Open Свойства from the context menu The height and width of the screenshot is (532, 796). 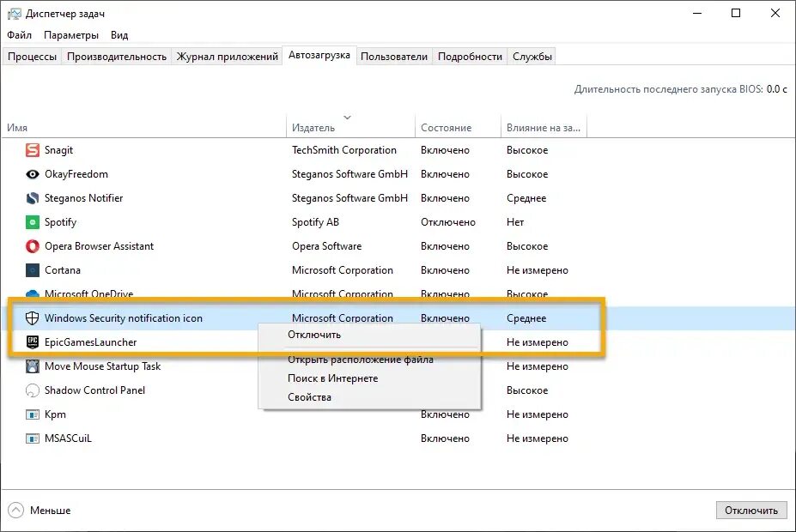369,397
